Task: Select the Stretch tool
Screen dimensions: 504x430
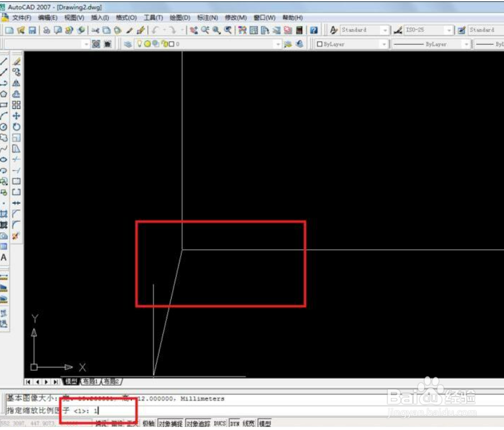Action: [x=16, y=149]
